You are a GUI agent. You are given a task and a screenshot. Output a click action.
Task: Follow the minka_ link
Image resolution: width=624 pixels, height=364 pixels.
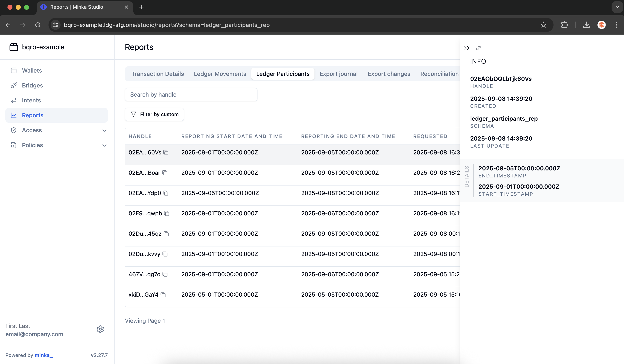pyautogui.click(x=44, y=355)
